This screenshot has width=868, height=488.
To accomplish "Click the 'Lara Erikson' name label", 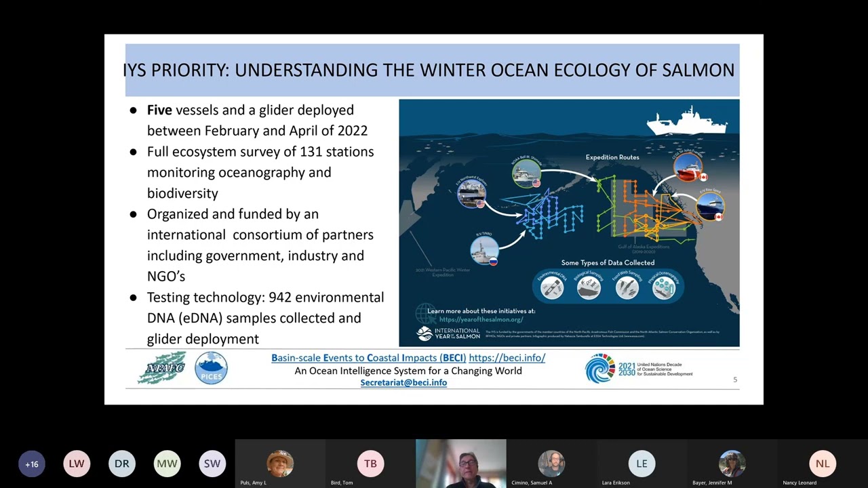I will (616, 483).
